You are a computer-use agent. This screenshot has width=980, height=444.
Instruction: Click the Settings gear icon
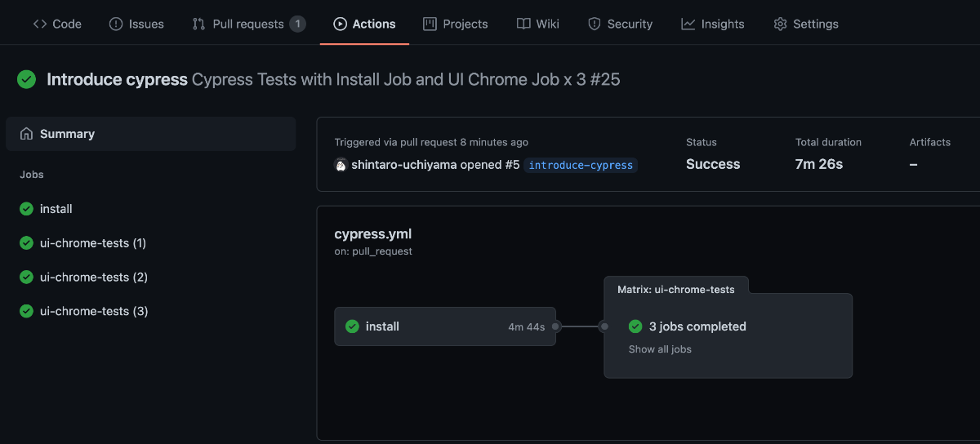(780, 24)
